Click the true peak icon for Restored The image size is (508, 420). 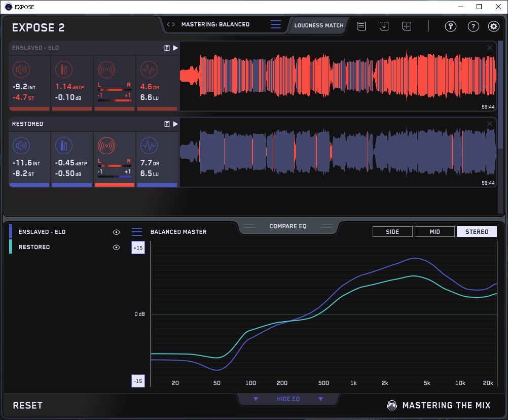pos(64,146)
